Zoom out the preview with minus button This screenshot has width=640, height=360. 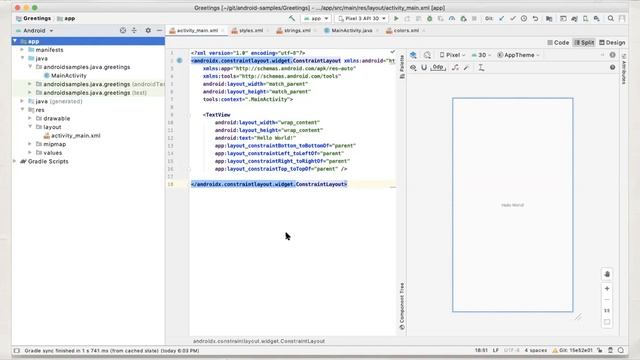pyautogui.click(x=607, y=300)
